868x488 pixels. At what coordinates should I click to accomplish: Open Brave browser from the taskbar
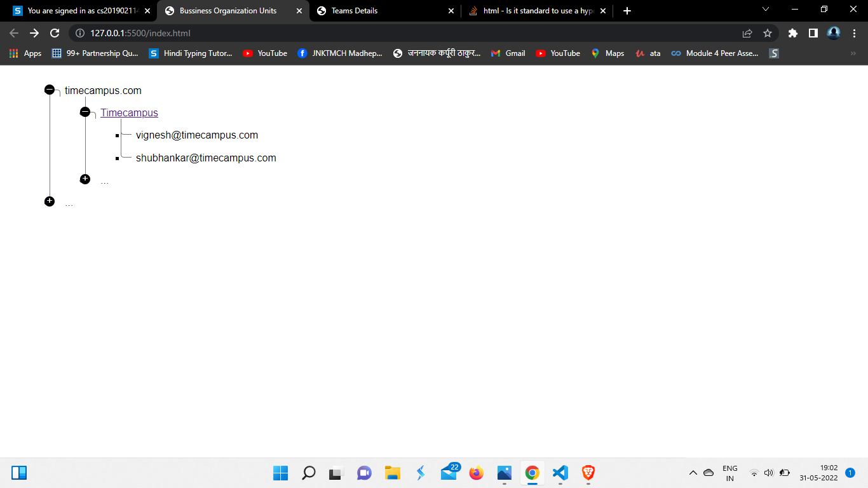[x=588, y=473]
